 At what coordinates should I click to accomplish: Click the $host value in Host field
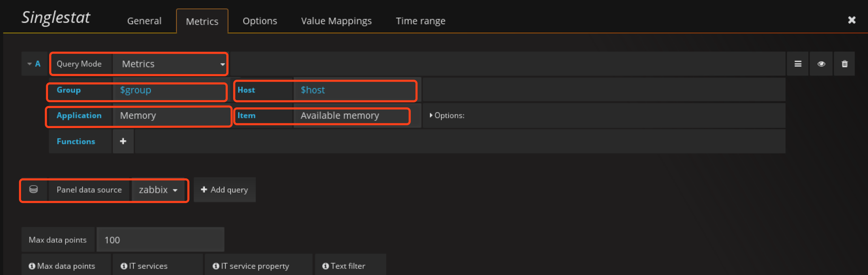pyautogui.click(x=313, y=90)
